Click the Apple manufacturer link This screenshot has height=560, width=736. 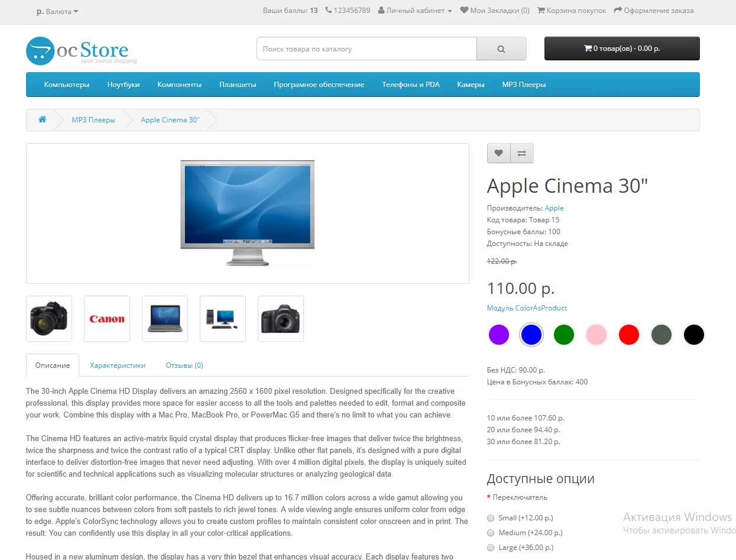(x=554, y=208)
